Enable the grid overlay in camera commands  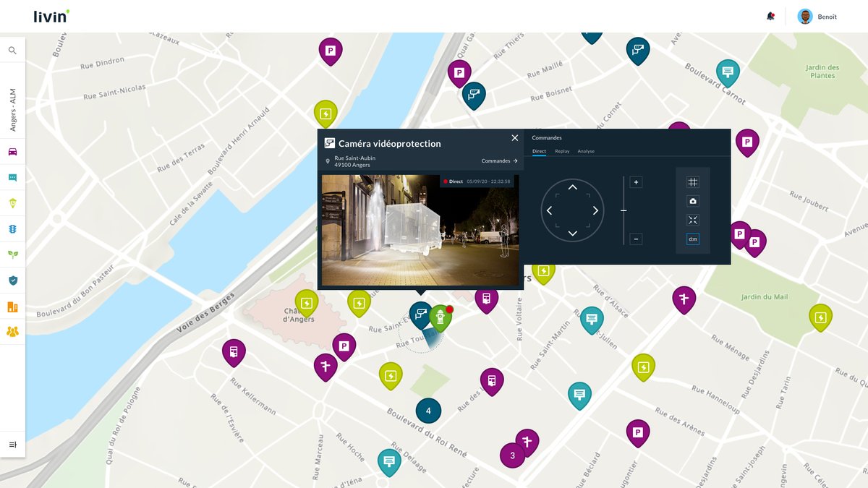pyautogui.click(x=692, y=181)
